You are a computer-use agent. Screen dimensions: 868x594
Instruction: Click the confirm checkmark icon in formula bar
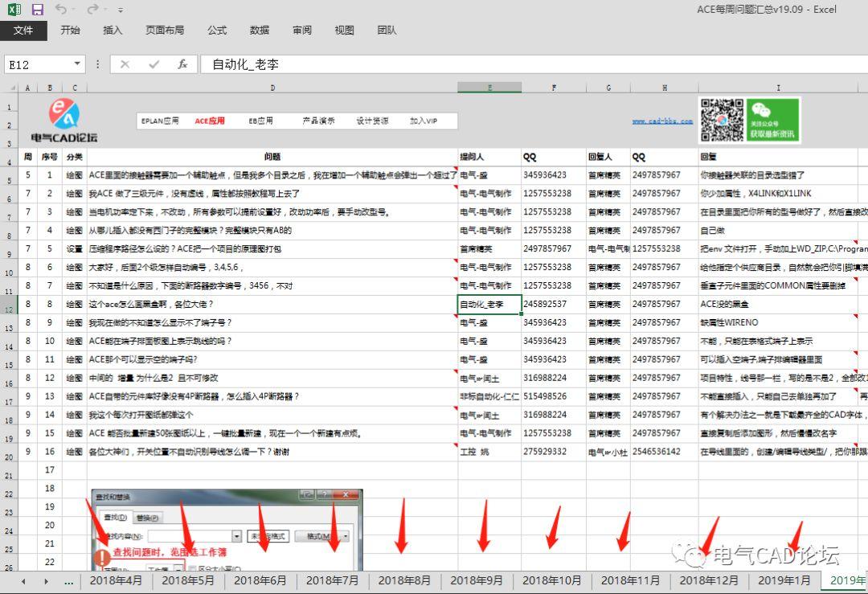click(154, 64)
